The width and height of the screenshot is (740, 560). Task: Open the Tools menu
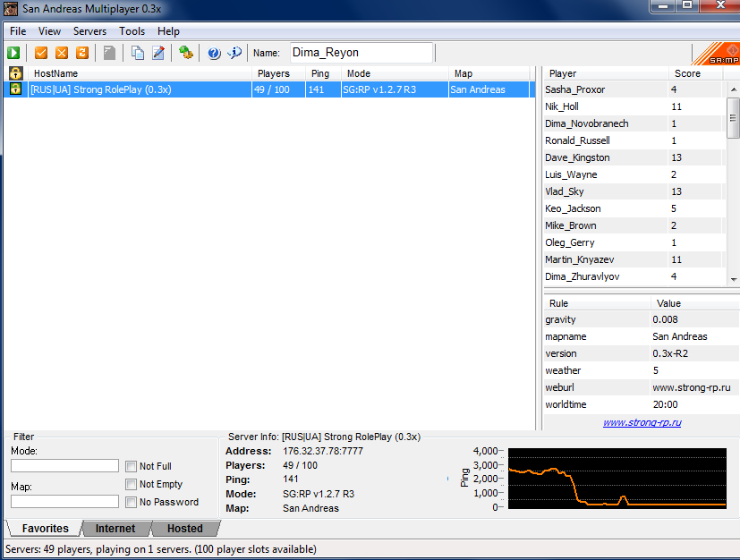click(x=132, y=31)
